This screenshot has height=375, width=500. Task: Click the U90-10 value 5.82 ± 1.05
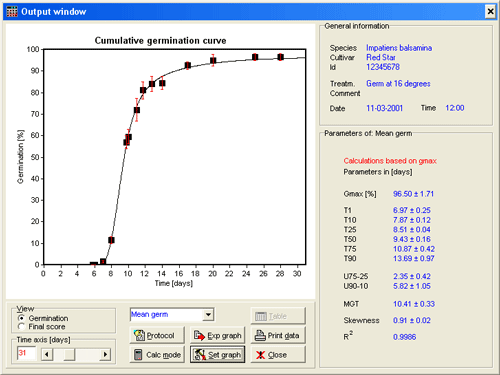pos(412,286)
